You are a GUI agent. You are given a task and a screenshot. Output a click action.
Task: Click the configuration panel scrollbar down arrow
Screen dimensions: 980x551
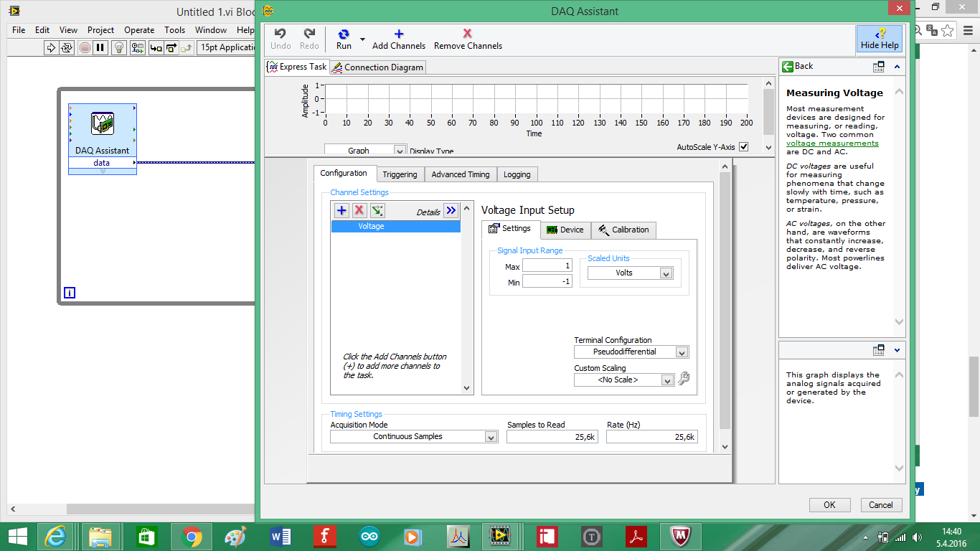725,446
